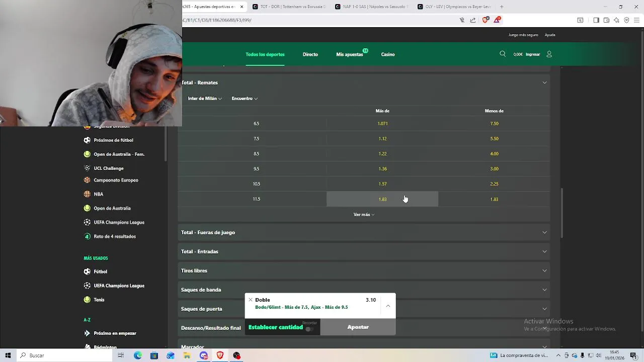
Task: Switch to the TOT - DOR Tottenham tab
Action: (289, 7)
